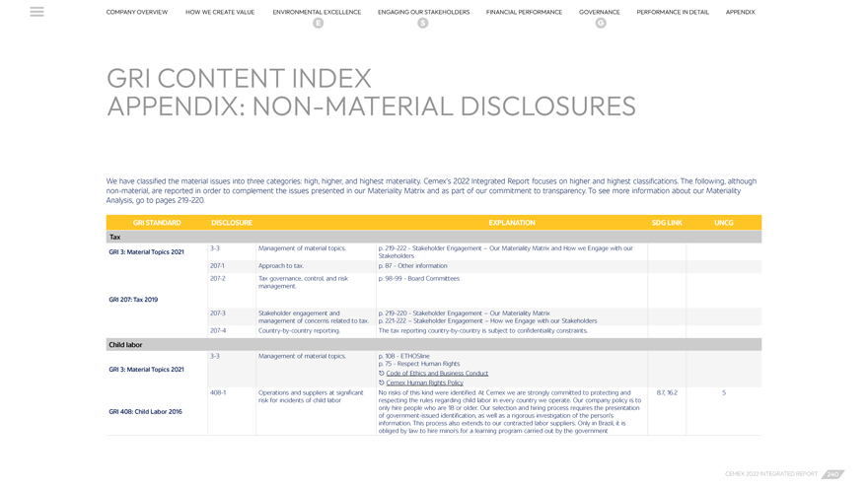Click the GRI Content Index title
Viewport: 868px width, 488px height.
click(239, 79)
